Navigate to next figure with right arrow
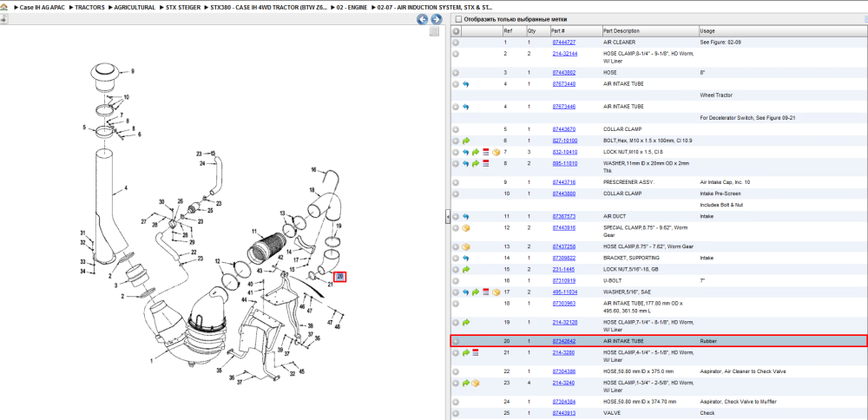The height and width of the screenshot is (420, 868). click(437, 20)
